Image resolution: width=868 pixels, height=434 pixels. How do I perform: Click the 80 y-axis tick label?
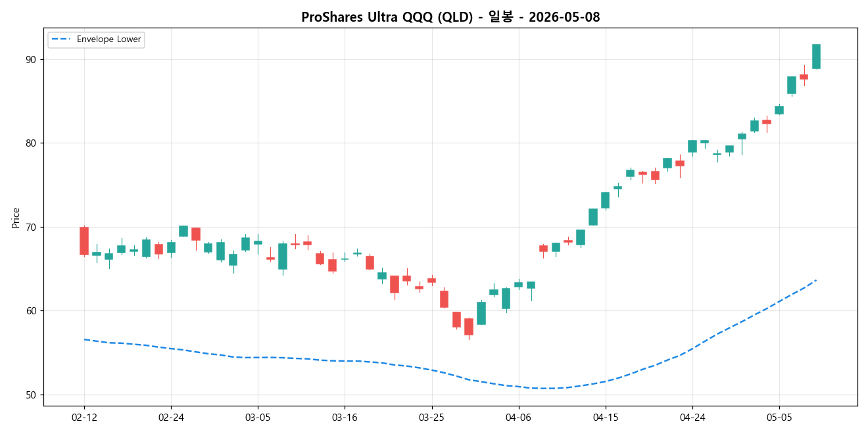pyautogui.click(x=31, y=143)
